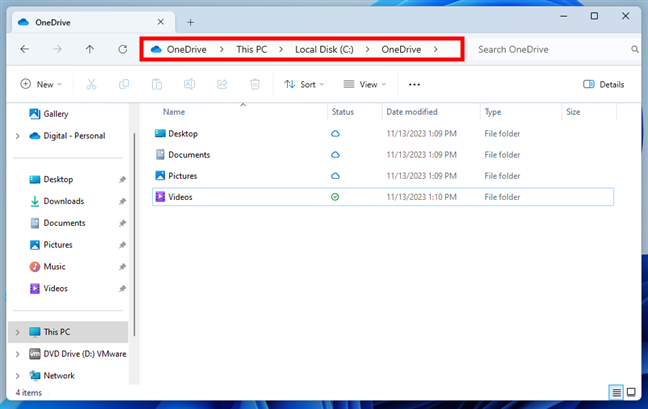Image resolution: width=648 pixels, height=409 pixels.
Task: Switch to details list view icon
Action: (616, 392)
